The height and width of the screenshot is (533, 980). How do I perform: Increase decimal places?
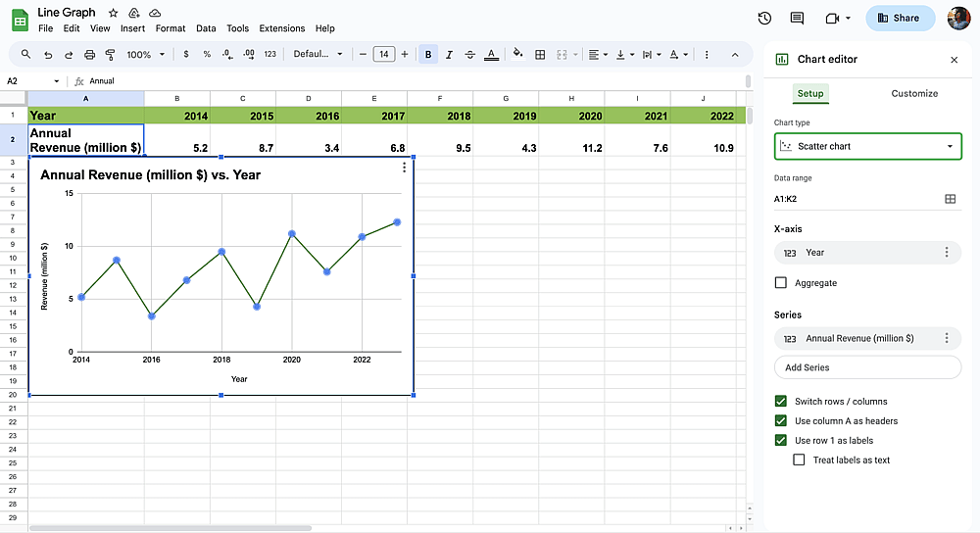pos(249,54)
